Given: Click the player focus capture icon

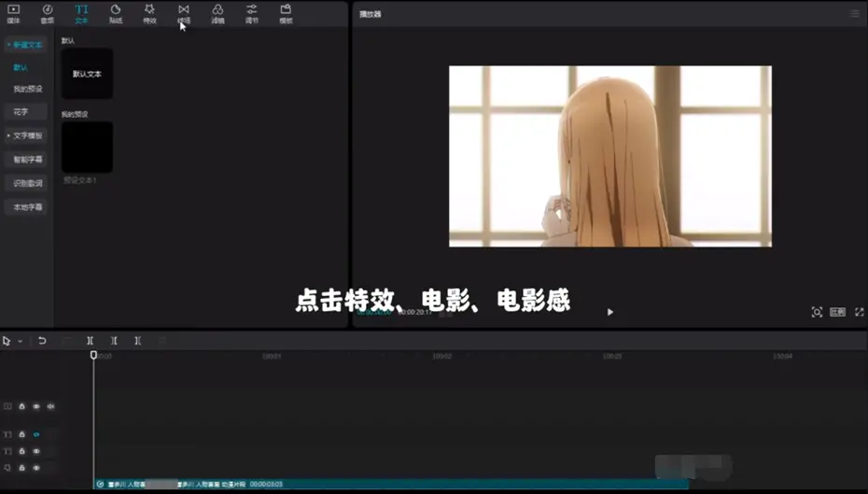Looking at the screenshot, I should pyautogui.click(x=817, y=312).
